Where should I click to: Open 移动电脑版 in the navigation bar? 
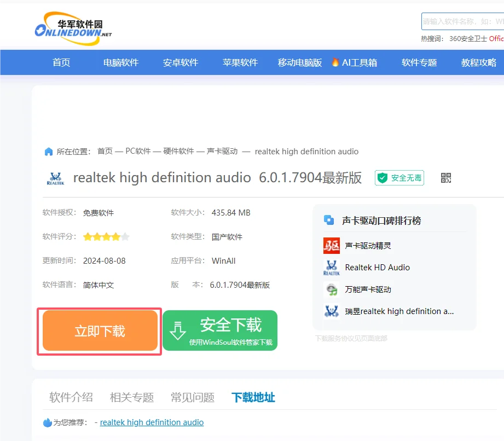click(299, 62)
